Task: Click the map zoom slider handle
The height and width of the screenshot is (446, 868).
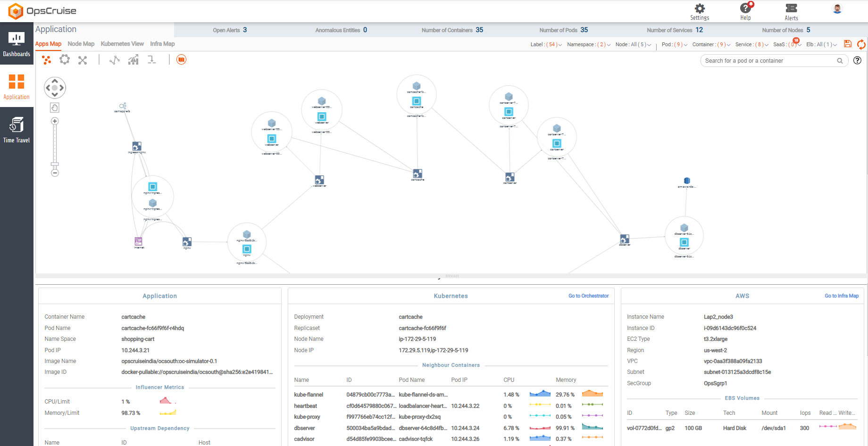Action: click(55, 165)
